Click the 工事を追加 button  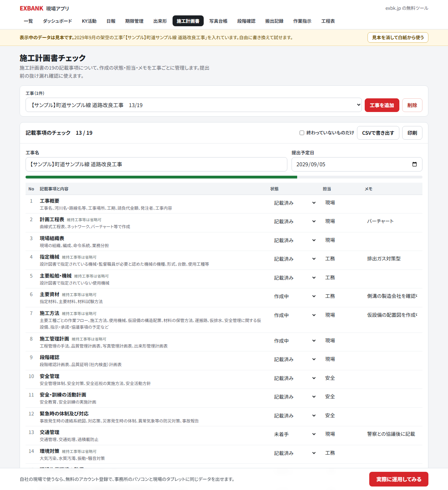(x=382, y=105)
